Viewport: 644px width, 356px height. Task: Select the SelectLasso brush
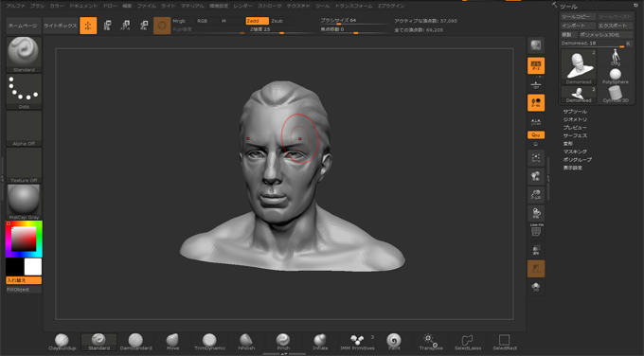tap(468, 342)
